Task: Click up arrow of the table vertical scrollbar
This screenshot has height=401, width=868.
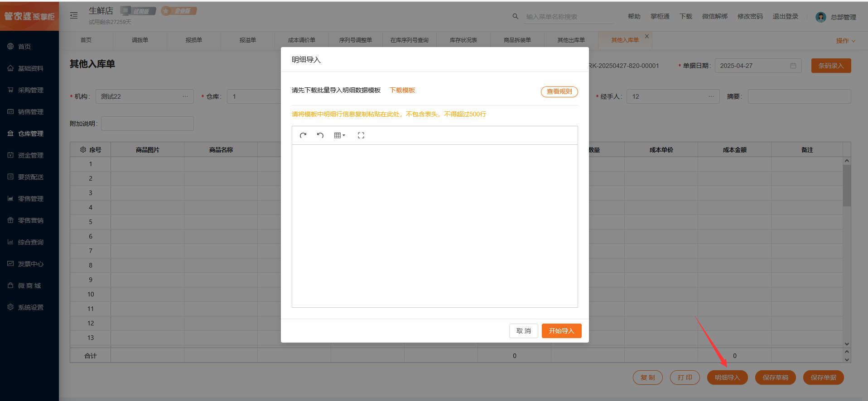Action: click(x=847, y=161)
